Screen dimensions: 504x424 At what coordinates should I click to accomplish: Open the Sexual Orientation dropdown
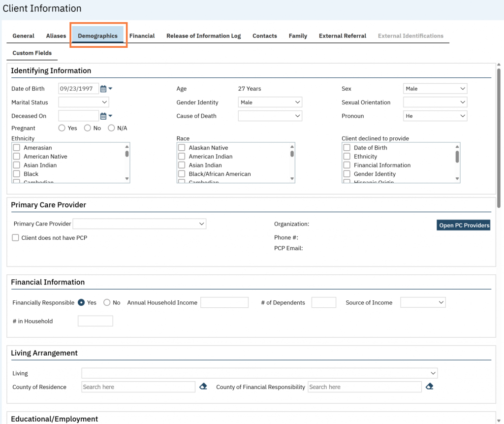click(x=435, y=102)
